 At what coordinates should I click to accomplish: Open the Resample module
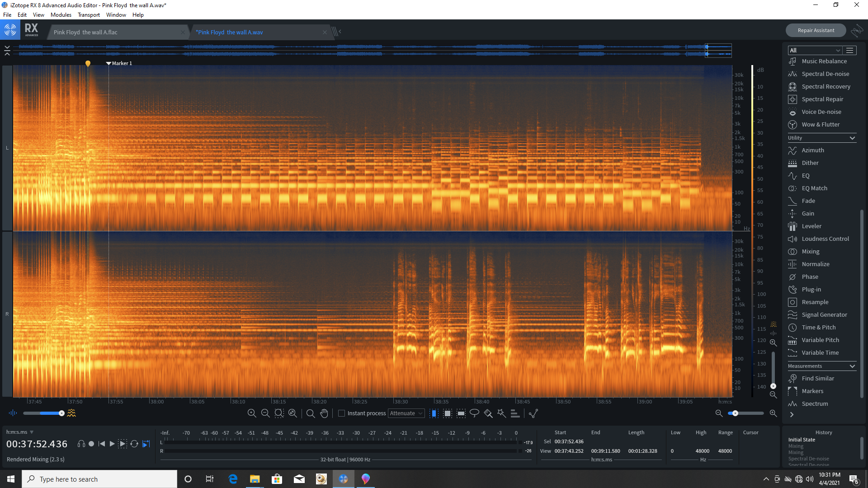click(x=808, y=302)
